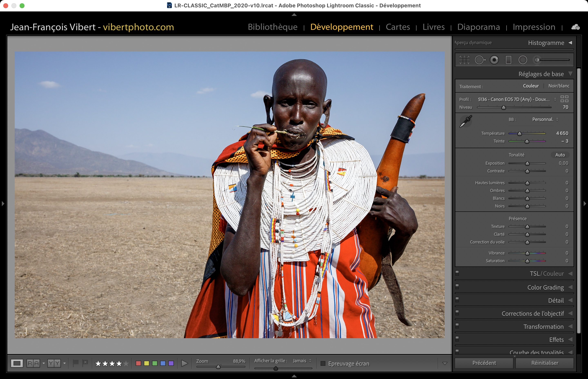Open the Cartes module
Viewport: 588px width, 379px height.
point(398,27)
